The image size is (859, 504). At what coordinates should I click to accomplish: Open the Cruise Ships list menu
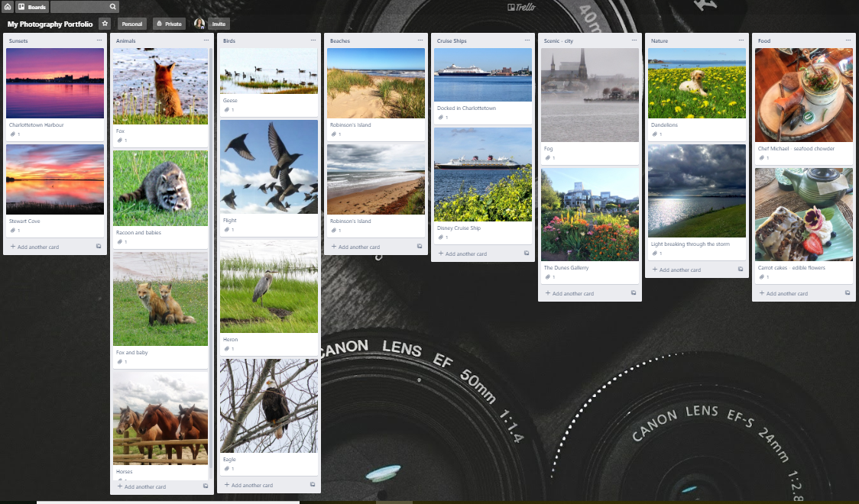click(x=527, y=40)
